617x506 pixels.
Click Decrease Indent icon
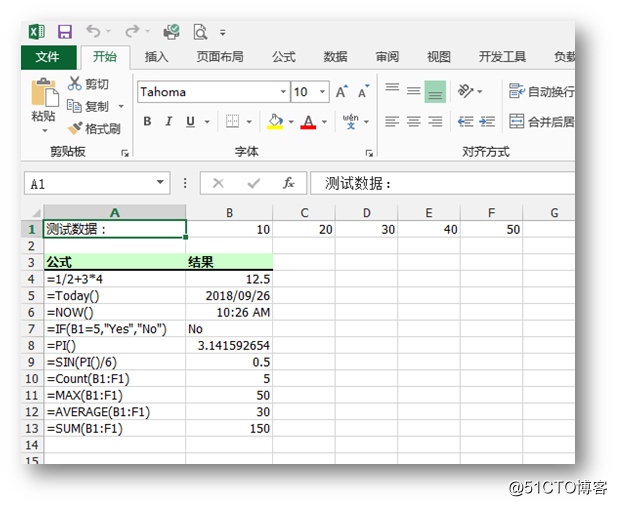tap(466, 121)
